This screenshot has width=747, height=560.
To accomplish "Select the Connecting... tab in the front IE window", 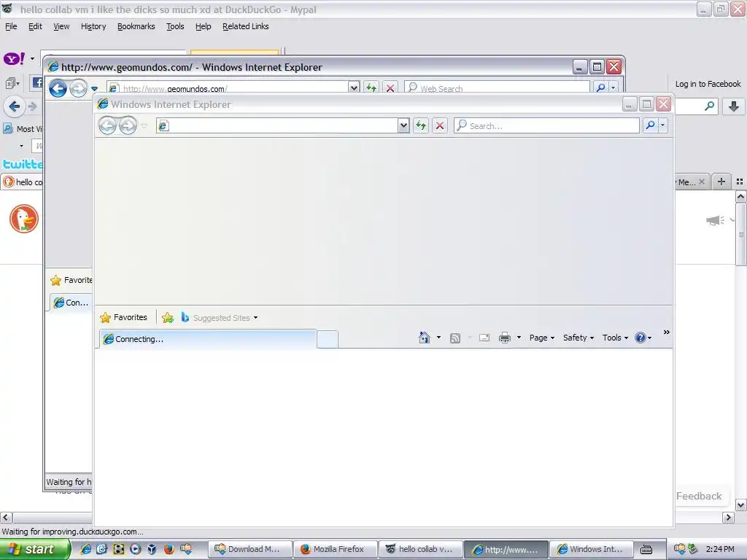I will pyautogui.click(x=208, y=339).
